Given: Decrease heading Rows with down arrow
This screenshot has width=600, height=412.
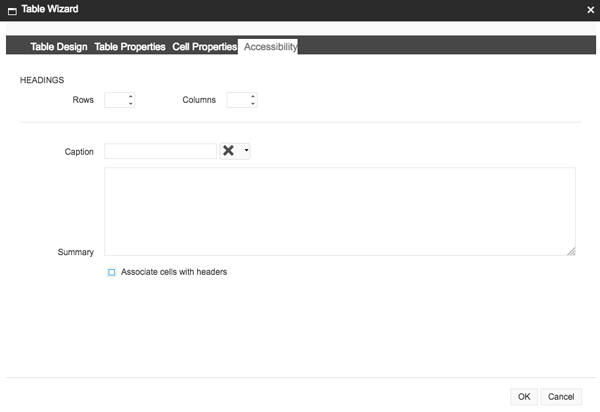Looking at the screenshot, I should click(131, 104).
